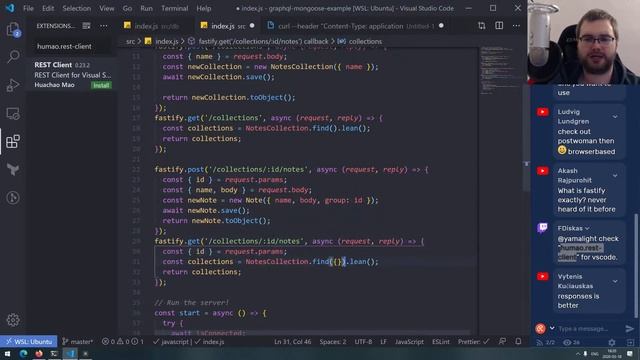Click the Ln 31, Col 46 indicator
Image resolution: width=640 pixels, height=360 pixels.
tap(292, 342)
